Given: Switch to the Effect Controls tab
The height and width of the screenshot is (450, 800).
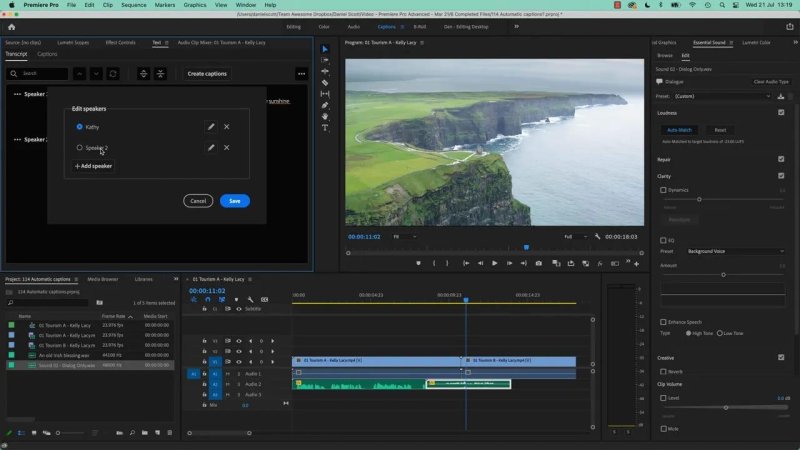Looking at the screenshot, I should [120, 43].
